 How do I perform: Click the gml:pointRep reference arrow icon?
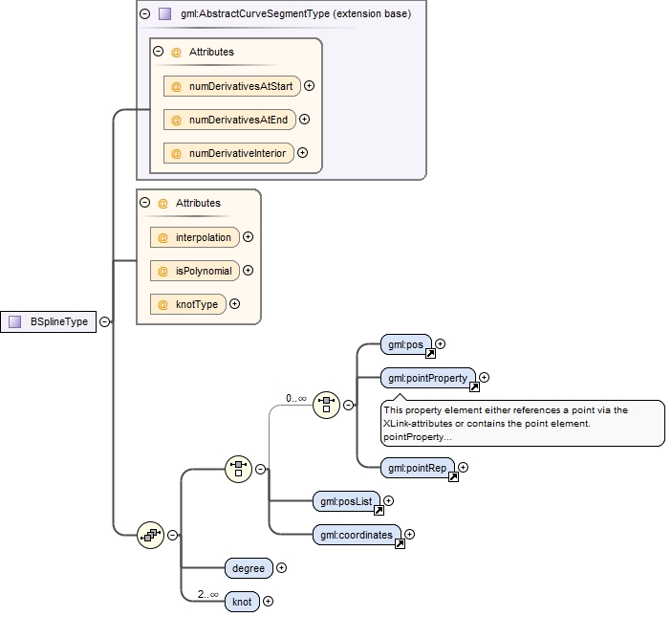pyautogui.click(x=453, y=477)
